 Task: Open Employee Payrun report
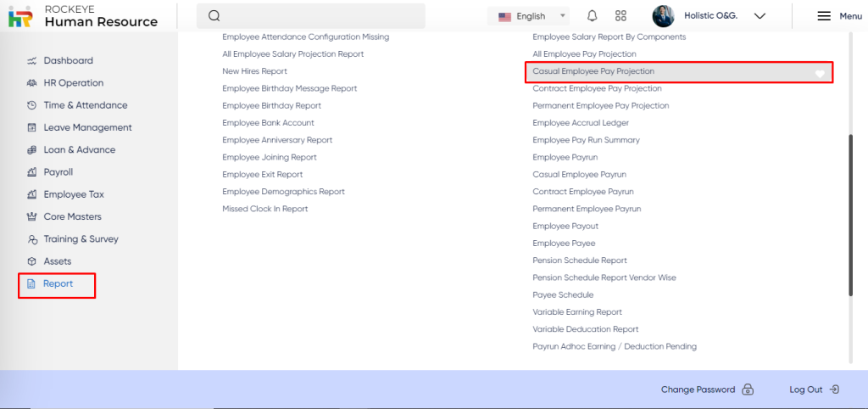tap(565, 157)
